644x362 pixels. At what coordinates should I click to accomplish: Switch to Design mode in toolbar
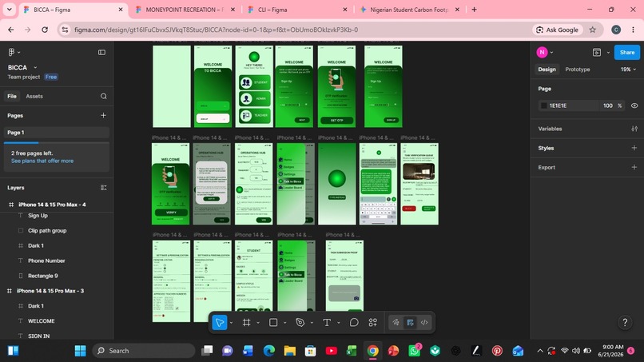[410, 323]
